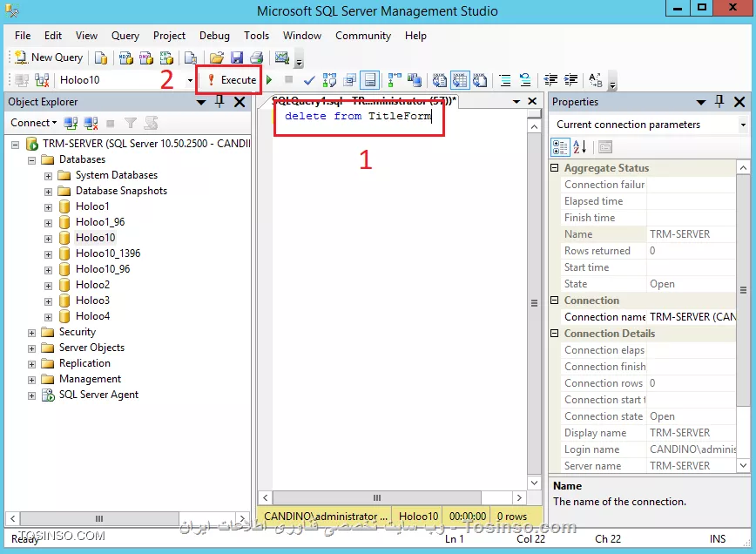The image size is (756, 554).
Task: Open the Edit menu
Action: click(53, 36)
